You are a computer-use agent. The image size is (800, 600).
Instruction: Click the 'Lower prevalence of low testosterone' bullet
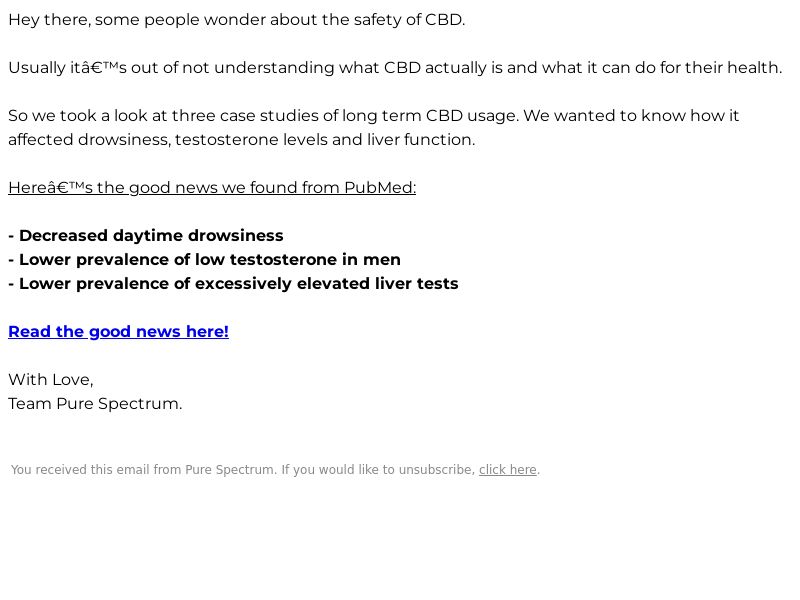pyautogui.click(x=205, y=260)
